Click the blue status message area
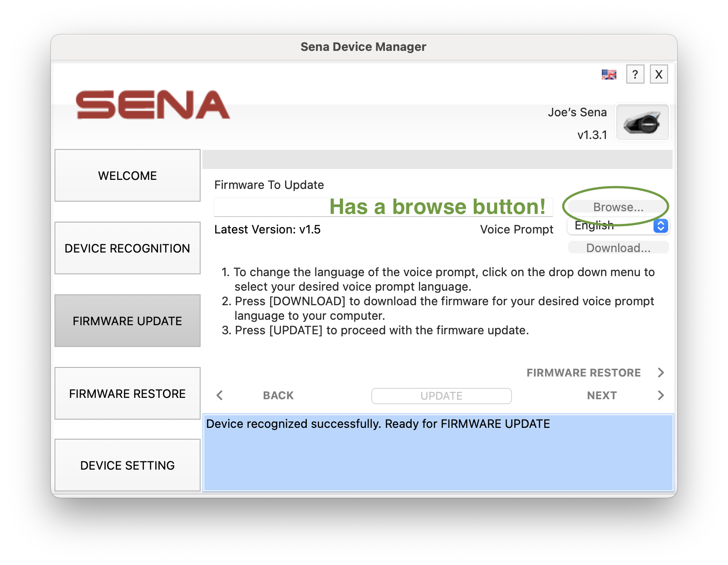The image size is (728, 565). (438, 454)
